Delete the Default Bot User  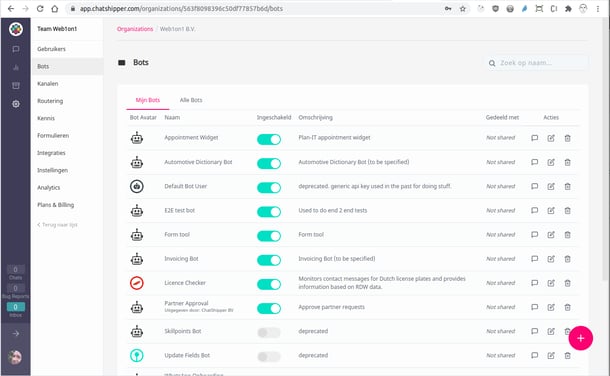pos(568,186)
